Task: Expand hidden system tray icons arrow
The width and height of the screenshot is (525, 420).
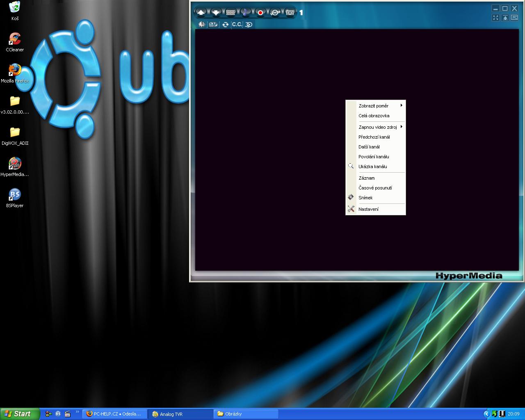Action: pos(487,414)
